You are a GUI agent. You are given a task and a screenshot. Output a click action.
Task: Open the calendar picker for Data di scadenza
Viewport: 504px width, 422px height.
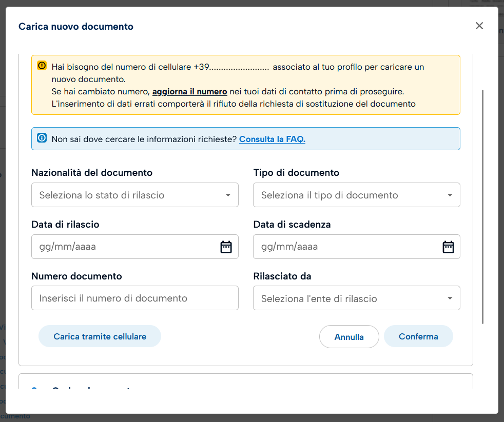coord(448,247)
